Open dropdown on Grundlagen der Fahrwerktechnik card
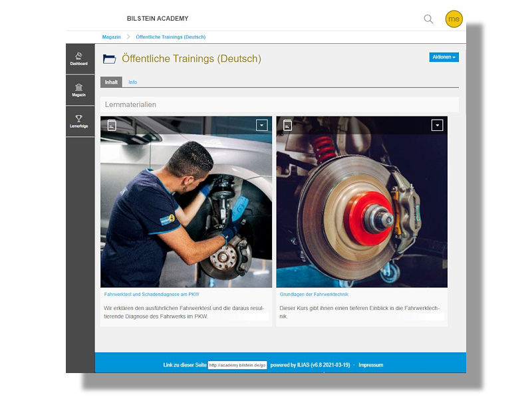 tap(438, 125)
